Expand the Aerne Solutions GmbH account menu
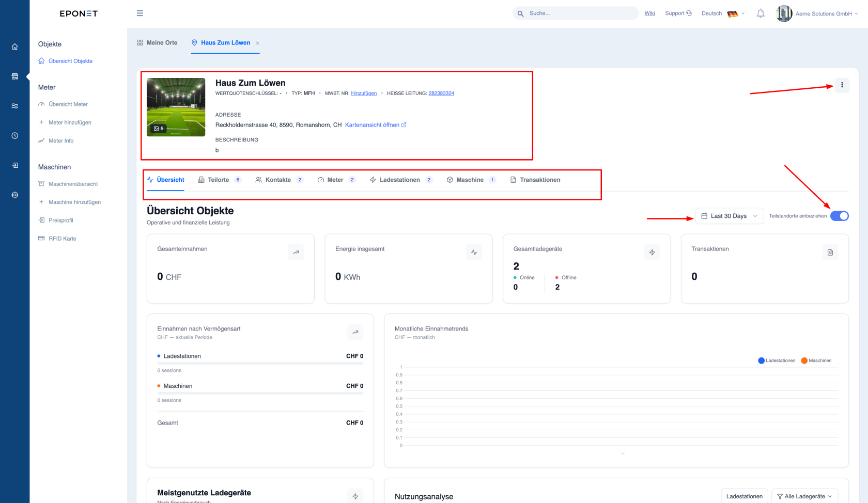The height and width of the screenshot is (503, 868). (x=827, y=14)
